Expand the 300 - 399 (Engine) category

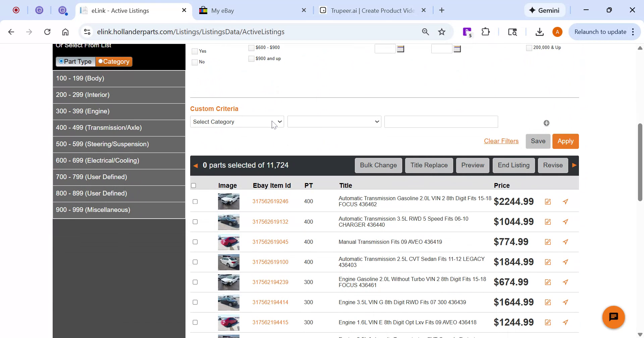tap(83, 111)
